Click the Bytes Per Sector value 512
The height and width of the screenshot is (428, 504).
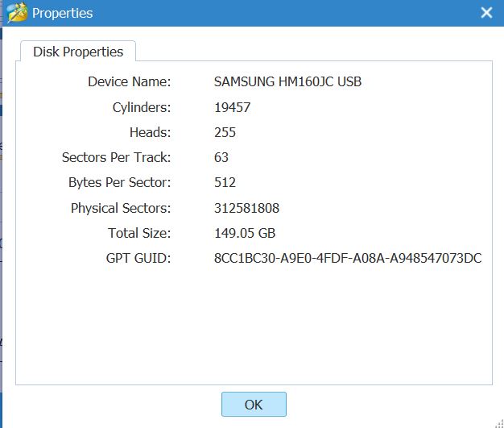point(225,182)
